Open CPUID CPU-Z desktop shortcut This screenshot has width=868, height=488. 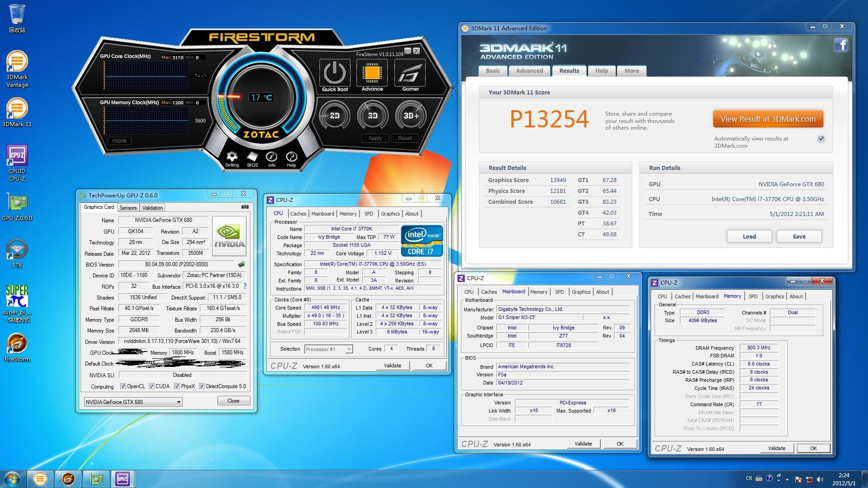(x=17, y=163)
